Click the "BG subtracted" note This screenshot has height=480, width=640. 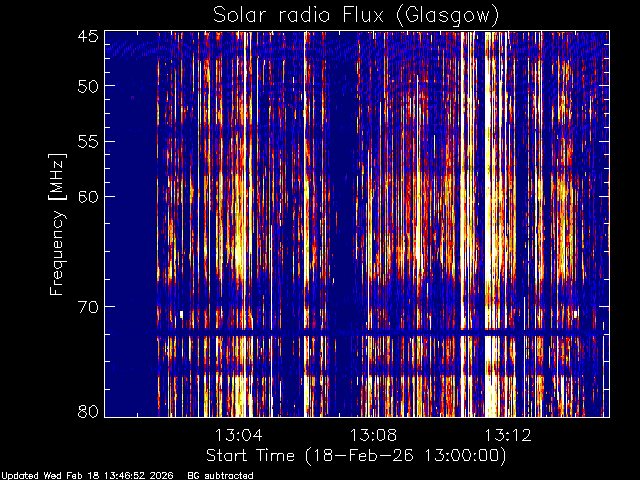click(220, 476)
